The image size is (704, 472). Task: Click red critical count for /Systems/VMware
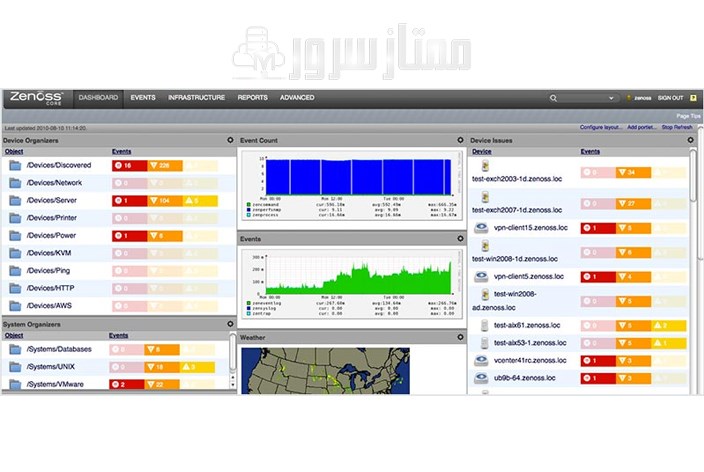[127, 384]
